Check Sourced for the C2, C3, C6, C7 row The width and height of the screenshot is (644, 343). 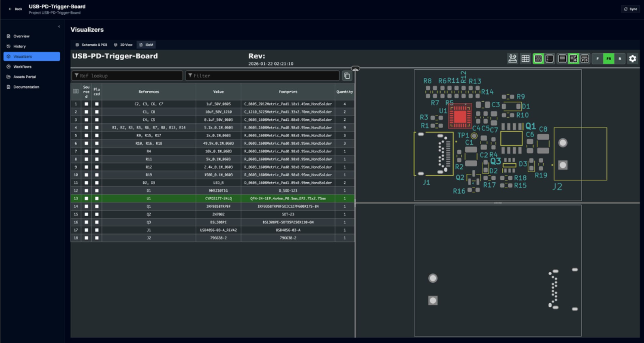(86, 104)
